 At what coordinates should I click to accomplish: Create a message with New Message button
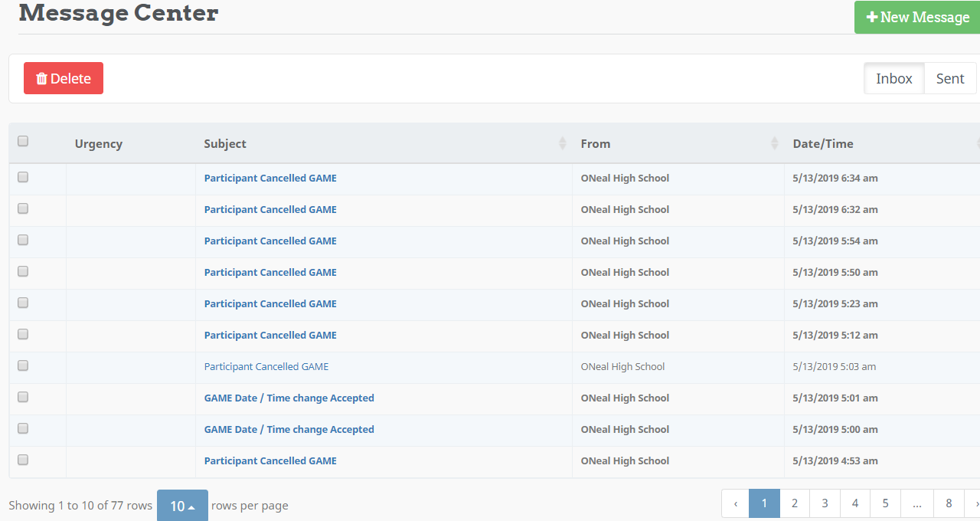(x=917, y=17)
